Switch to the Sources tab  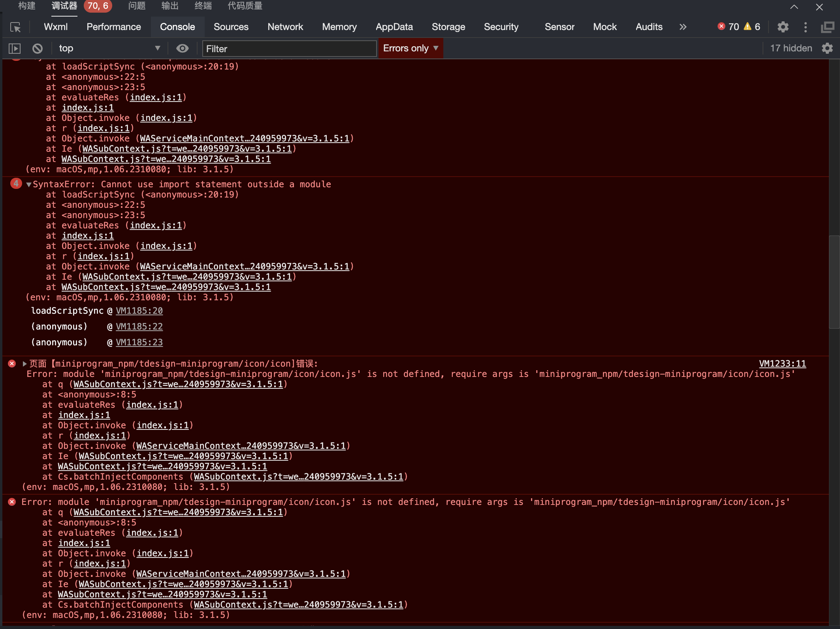click(231, 27)
